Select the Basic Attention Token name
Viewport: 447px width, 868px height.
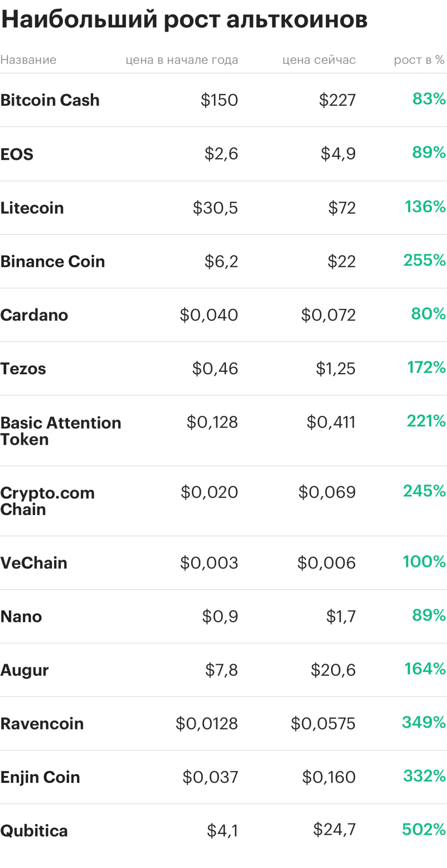[61, 431]
